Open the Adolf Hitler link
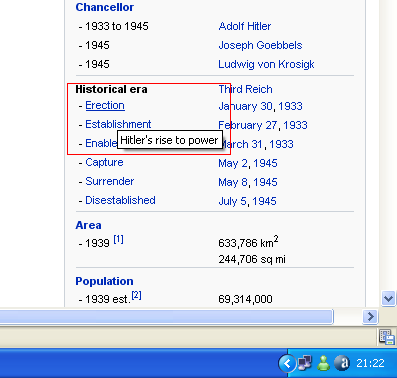The image size is (397, 378). pyautogui.click(x=245, y=26)
